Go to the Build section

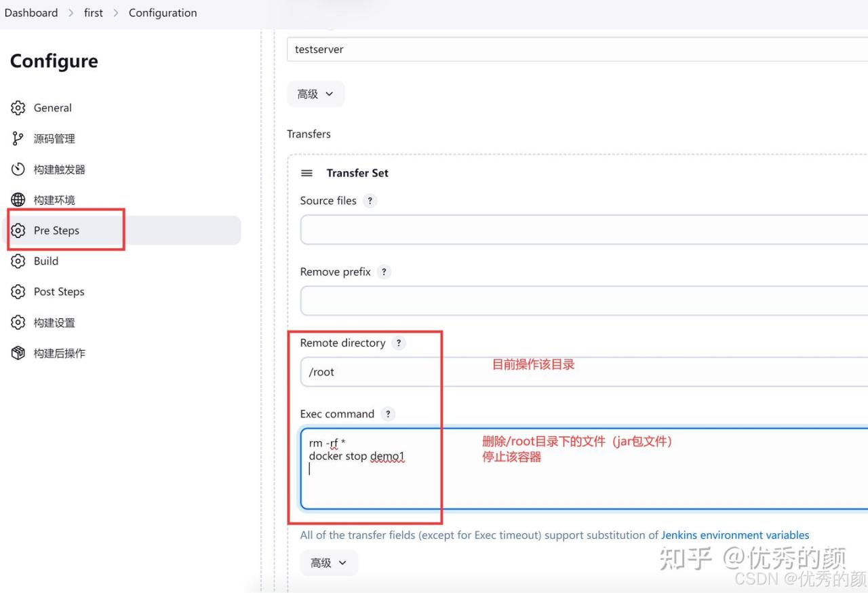(x=46, y=261)
